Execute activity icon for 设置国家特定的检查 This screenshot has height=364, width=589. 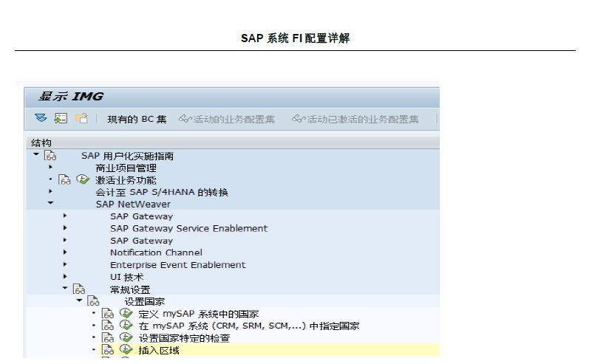tap(126, 337)
